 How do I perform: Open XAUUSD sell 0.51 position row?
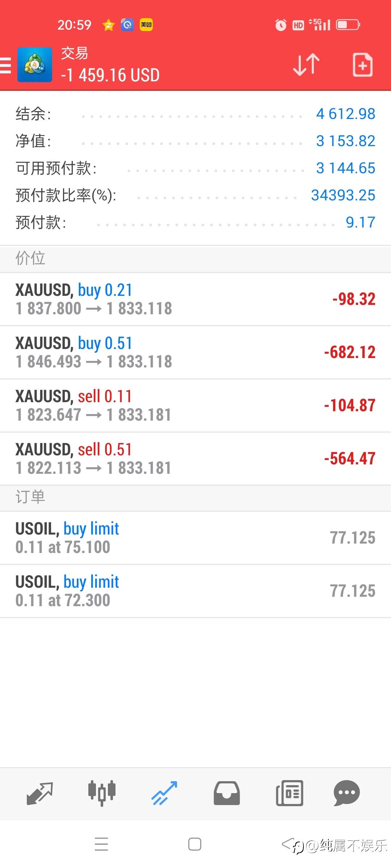coord(195,459)
